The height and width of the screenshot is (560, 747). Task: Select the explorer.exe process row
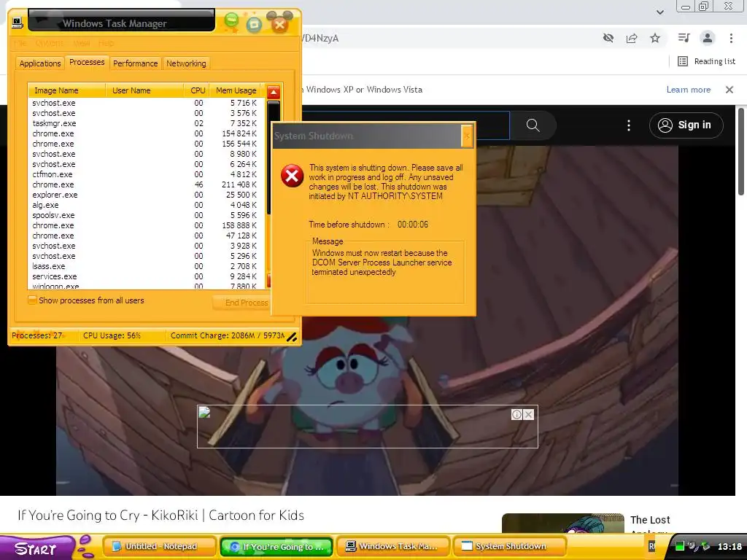[x=144, y=195]
